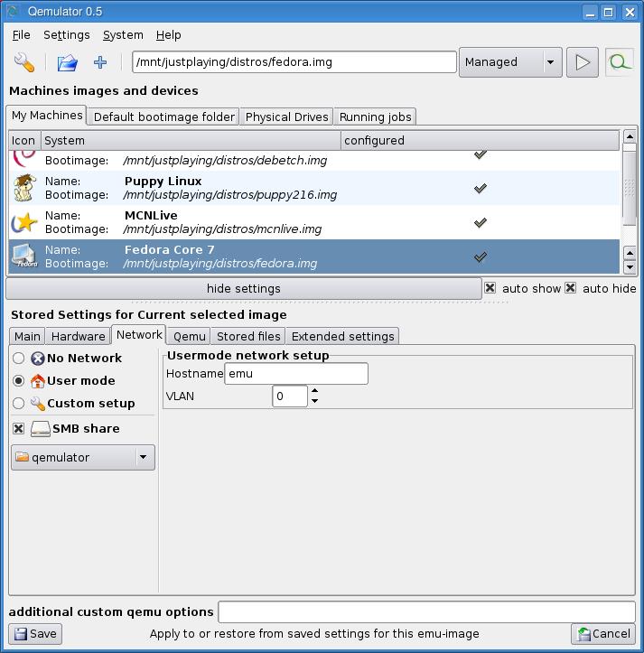
Task: Click the Cancel button
Action: [603, 634]
